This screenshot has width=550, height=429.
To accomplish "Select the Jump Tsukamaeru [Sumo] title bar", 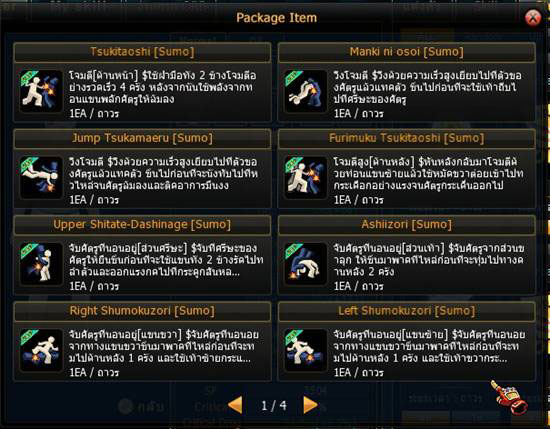I will click(x=142, y=138).
